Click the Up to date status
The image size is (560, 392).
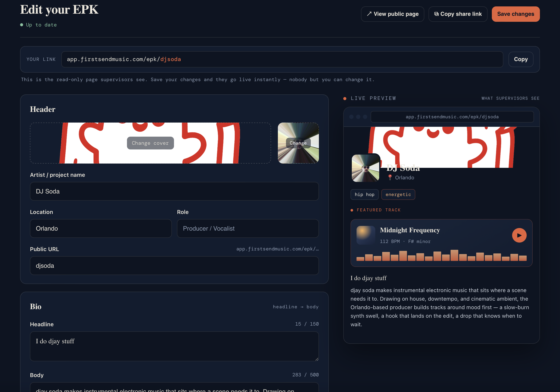click(38, 25)
